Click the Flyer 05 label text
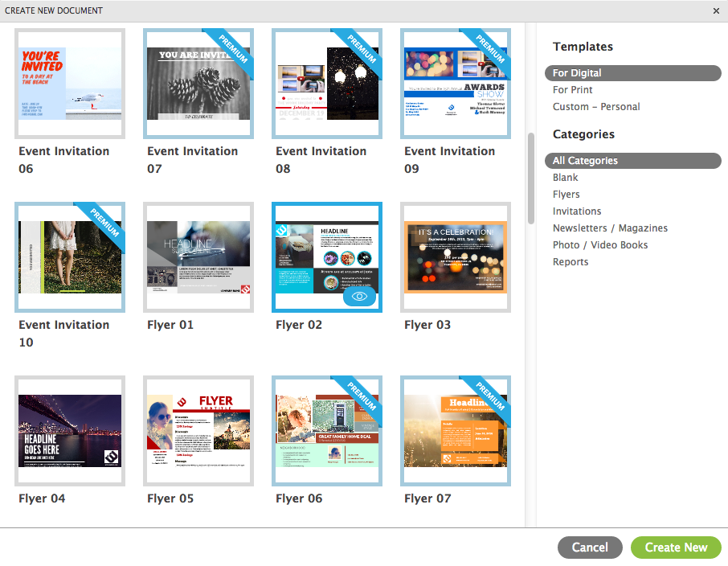The width and height of the screenshot is (728, 566). (170, 498)
